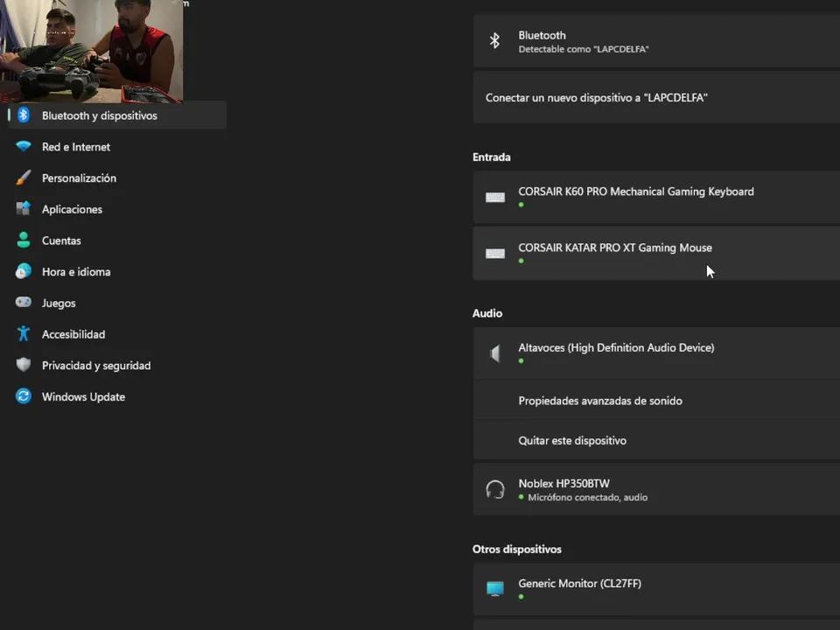Click the Hora e idioma clock icon
Screen dimensions: 840x630
24,272
